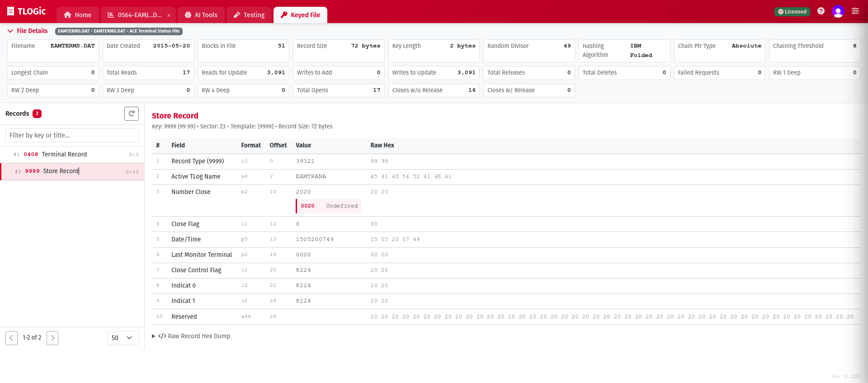868x383 pixels.
Task: Click the Total Deletes card
Action: point(624,73)
